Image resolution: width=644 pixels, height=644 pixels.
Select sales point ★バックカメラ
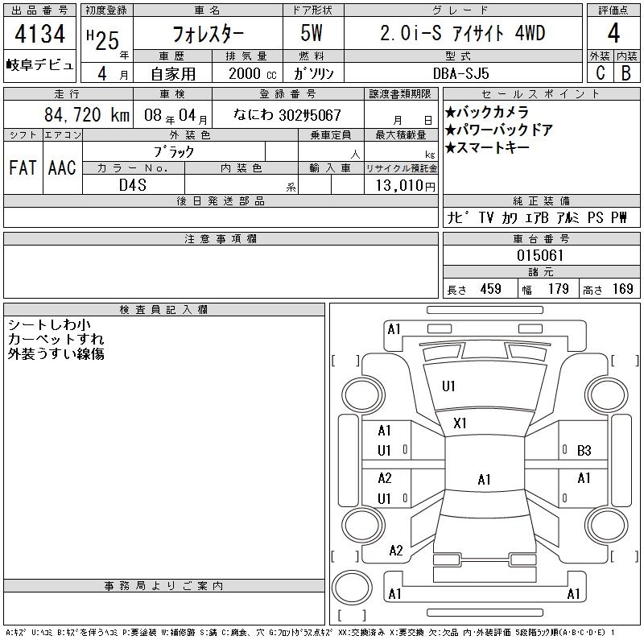(487, 112)
